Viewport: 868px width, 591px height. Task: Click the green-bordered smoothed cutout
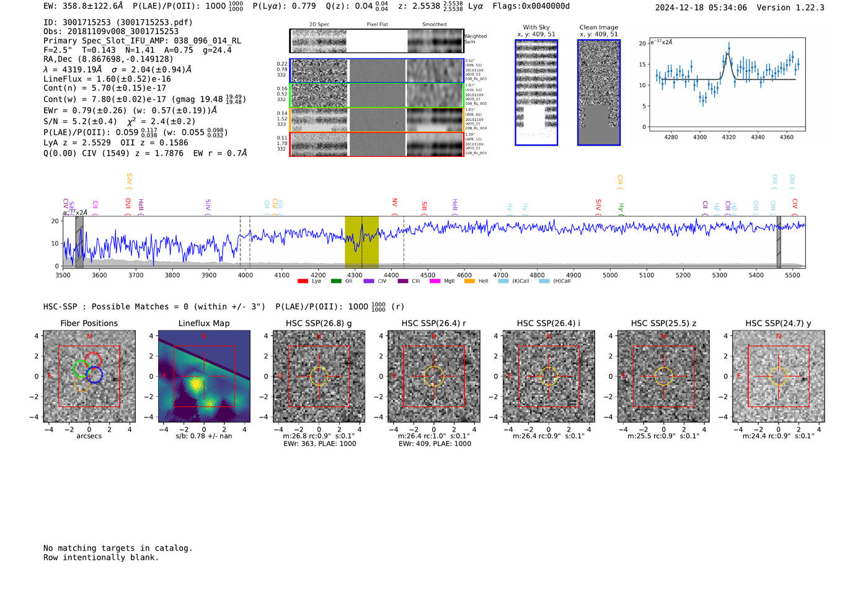pos(435,95)
